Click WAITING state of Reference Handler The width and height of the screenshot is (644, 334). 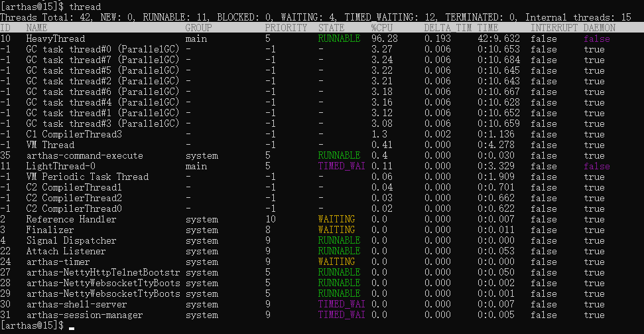click(x=336, y=219)
